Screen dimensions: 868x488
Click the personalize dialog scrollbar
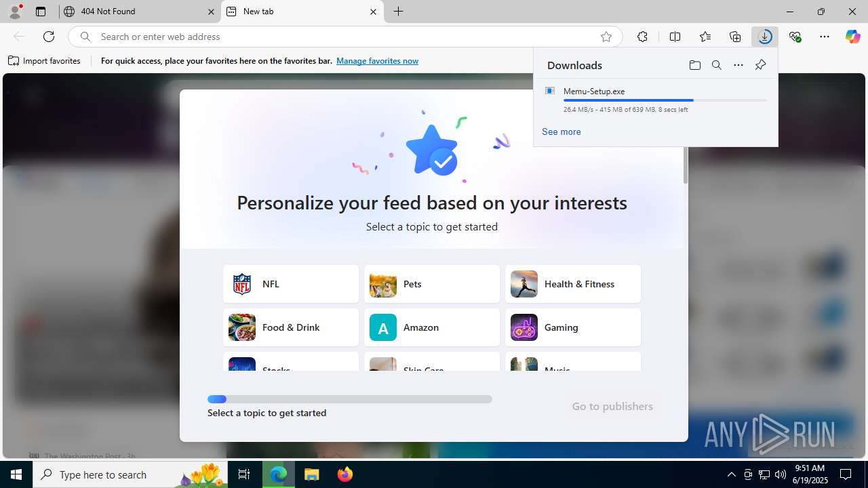[686, 165]
